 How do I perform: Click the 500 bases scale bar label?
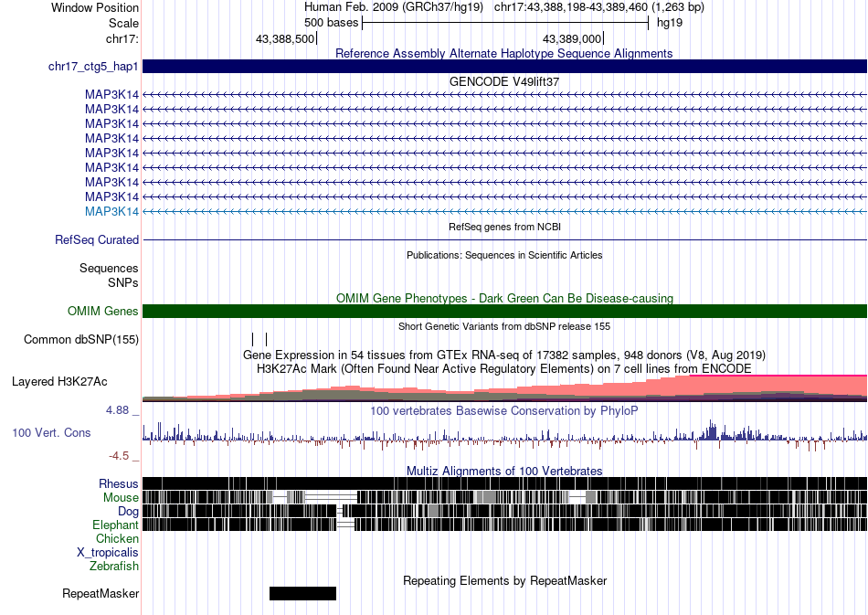331,23
